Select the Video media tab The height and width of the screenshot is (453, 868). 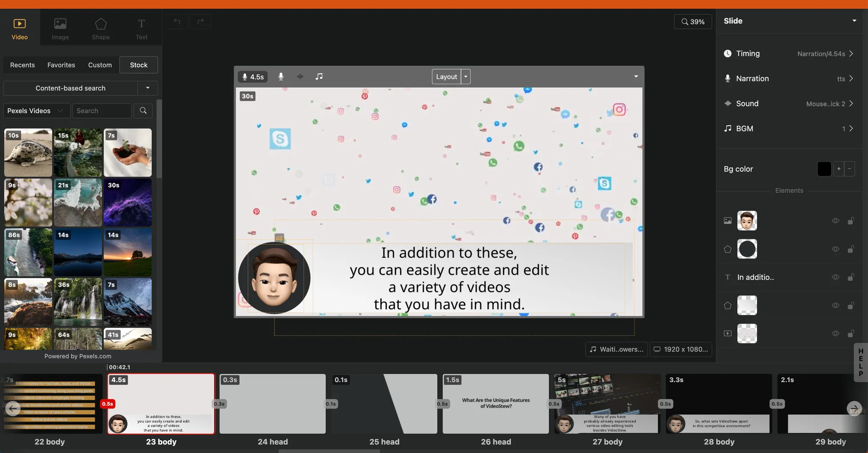(x=19, y=29)
